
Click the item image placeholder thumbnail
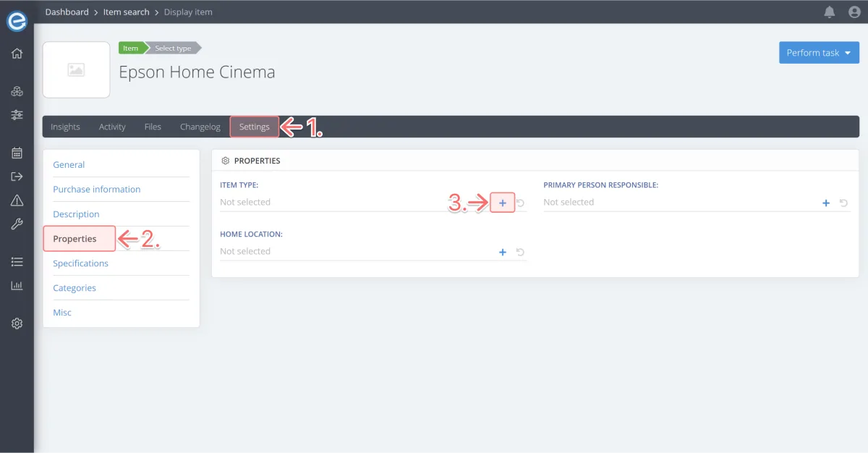click(x=76, y=69)
